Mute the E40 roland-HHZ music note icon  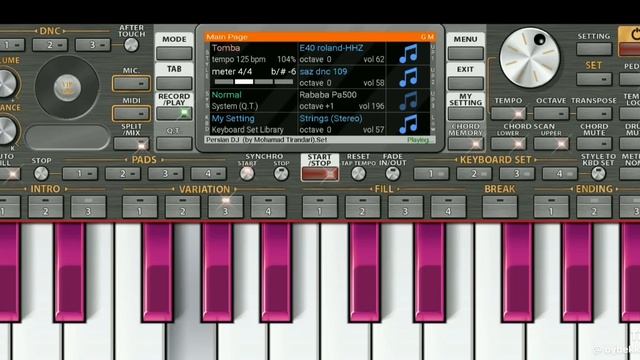pos(408,53)
